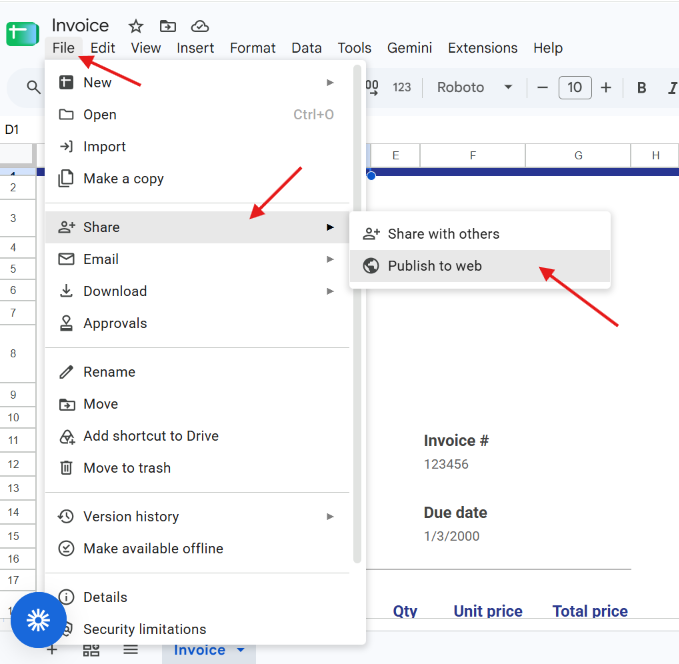Open the all sheets list icon
The image size is (679, 664).
pos(130,649)
